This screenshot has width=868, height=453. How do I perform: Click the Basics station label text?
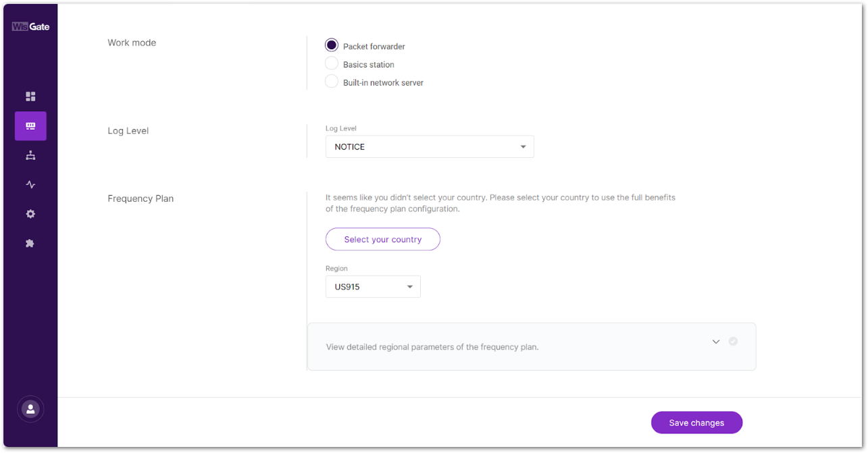tap(369, 65)
